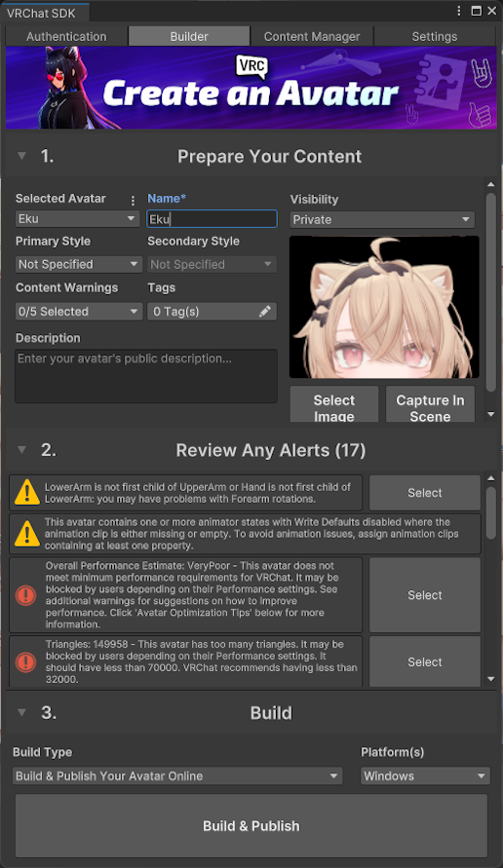Screen dimensions: 503x868
Task: Click the alerts list scrollbar thumb
Action: (x=490, y=512)
